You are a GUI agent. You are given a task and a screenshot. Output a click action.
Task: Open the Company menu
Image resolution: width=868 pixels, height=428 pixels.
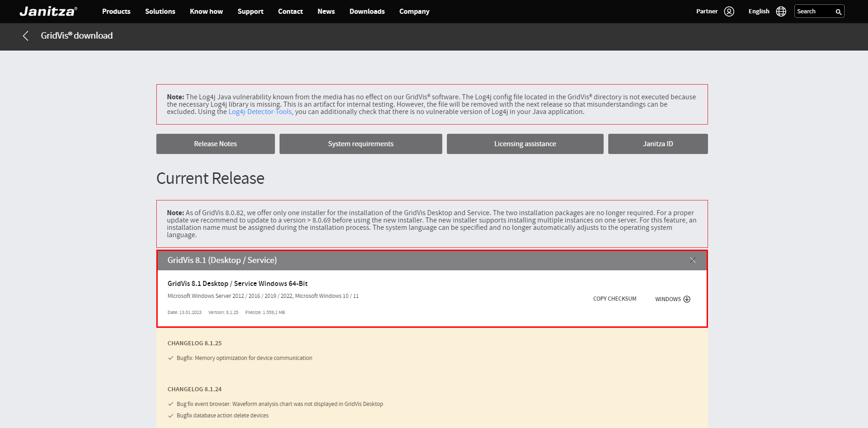[414, 11]
